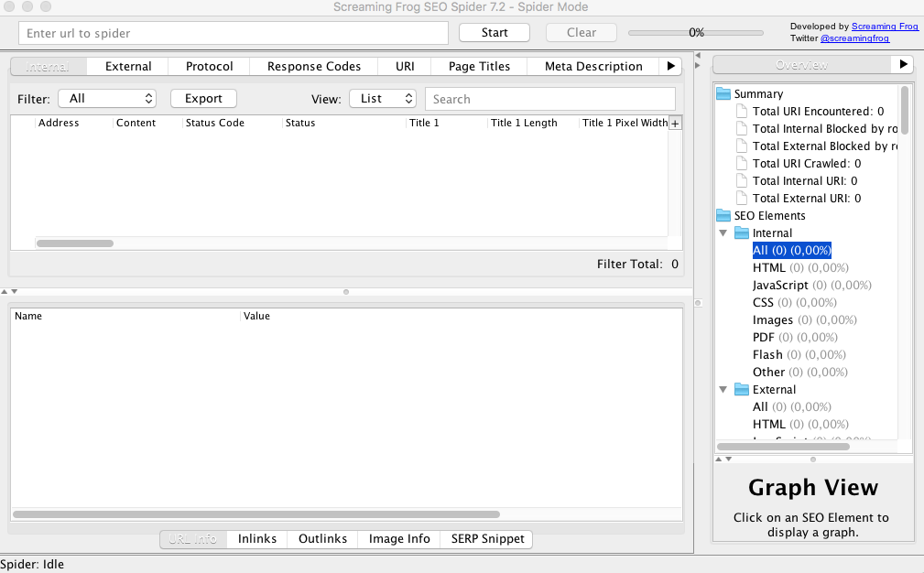Collapse the External tree node

(723, 389)
